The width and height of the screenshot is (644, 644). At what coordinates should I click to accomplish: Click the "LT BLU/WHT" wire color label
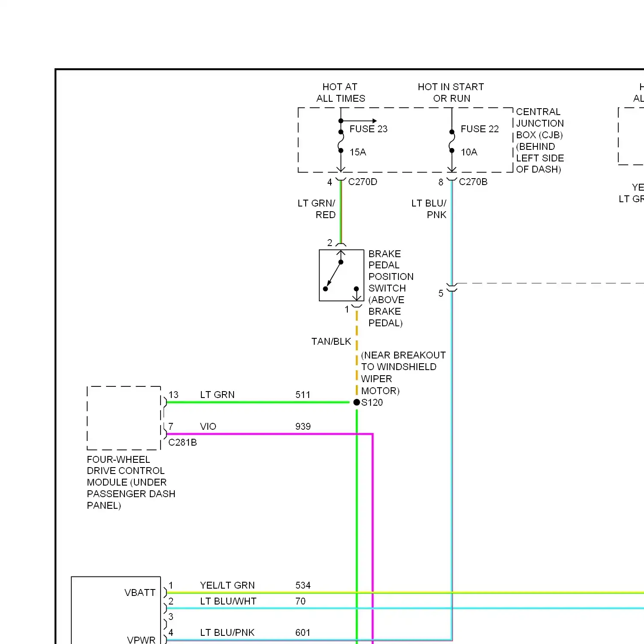228,601
